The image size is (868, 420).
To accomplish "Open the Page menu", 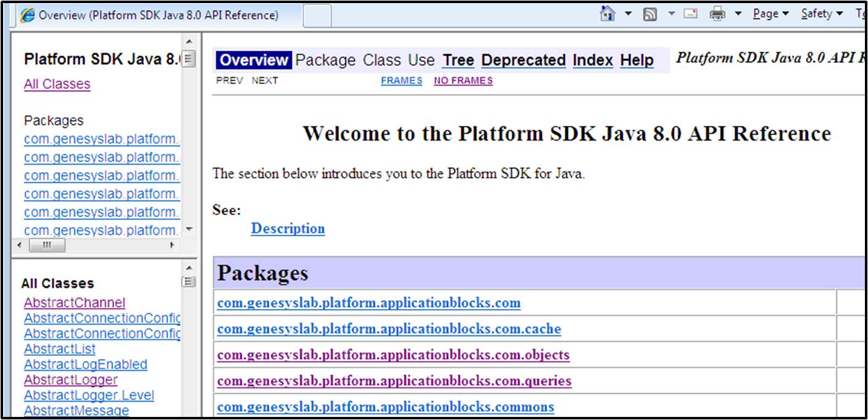I will click(x=770, y=14).
